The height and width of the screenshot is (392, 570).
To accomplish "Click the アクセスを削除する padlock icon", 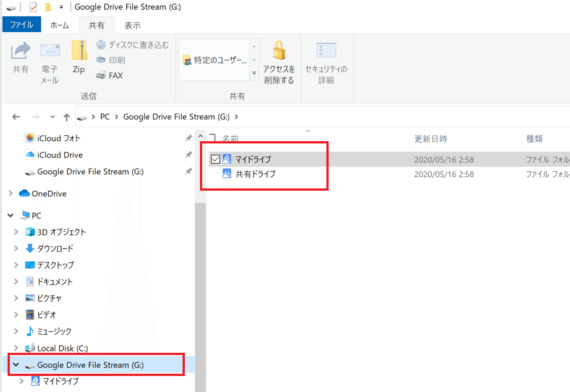I will [x=279, y=50].
